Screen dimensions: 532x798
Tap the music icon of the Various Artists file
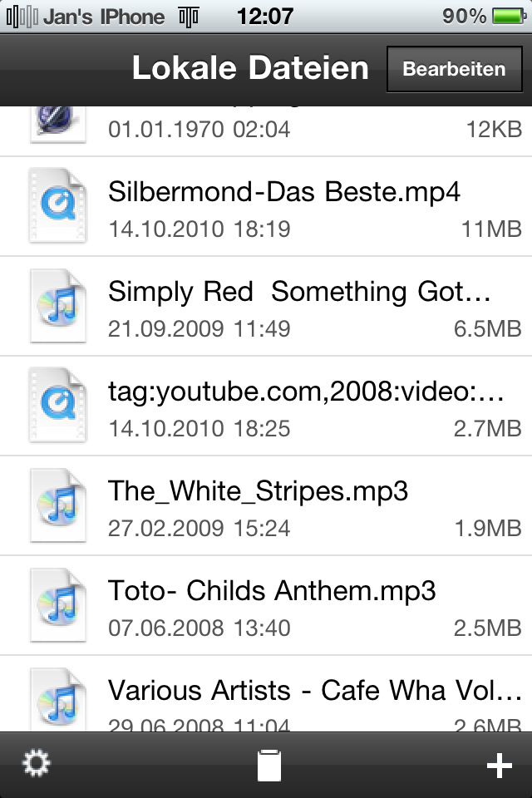pos(57,700)
